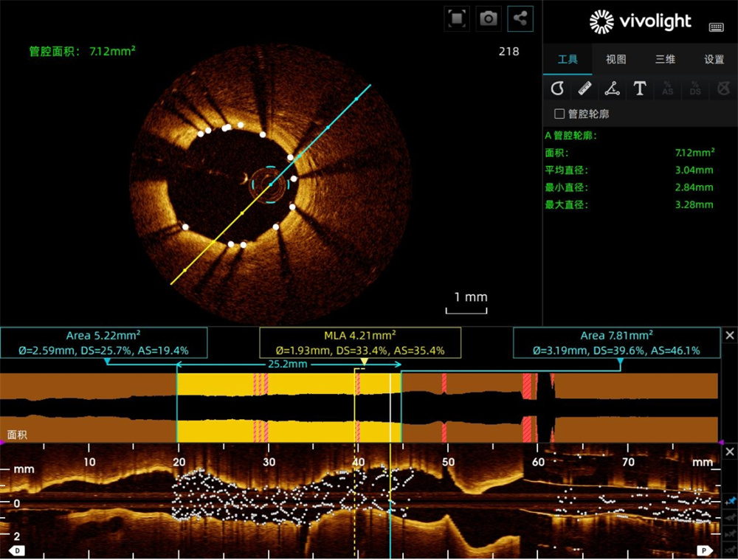Click the %DS diameter stenosis tool
The width and height of the screenshot is (738, 560).
[x=695, y=88]
